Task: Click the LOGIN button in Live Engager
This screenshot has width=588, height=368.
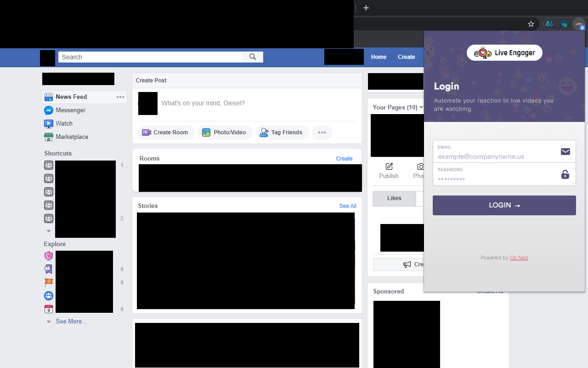Action: [504, 205]
